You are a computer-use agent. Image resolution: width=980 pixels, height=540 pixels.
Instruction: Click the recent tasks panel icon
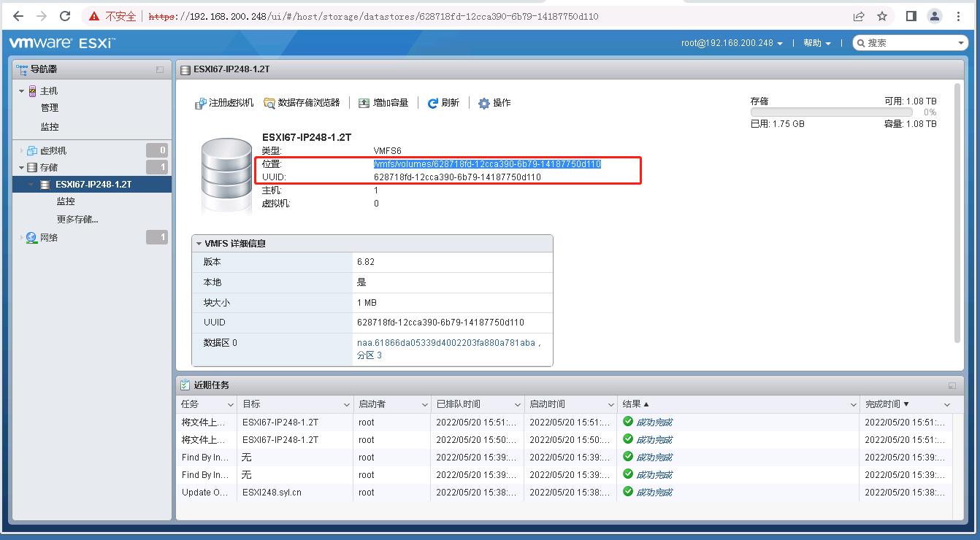(185, 385)
